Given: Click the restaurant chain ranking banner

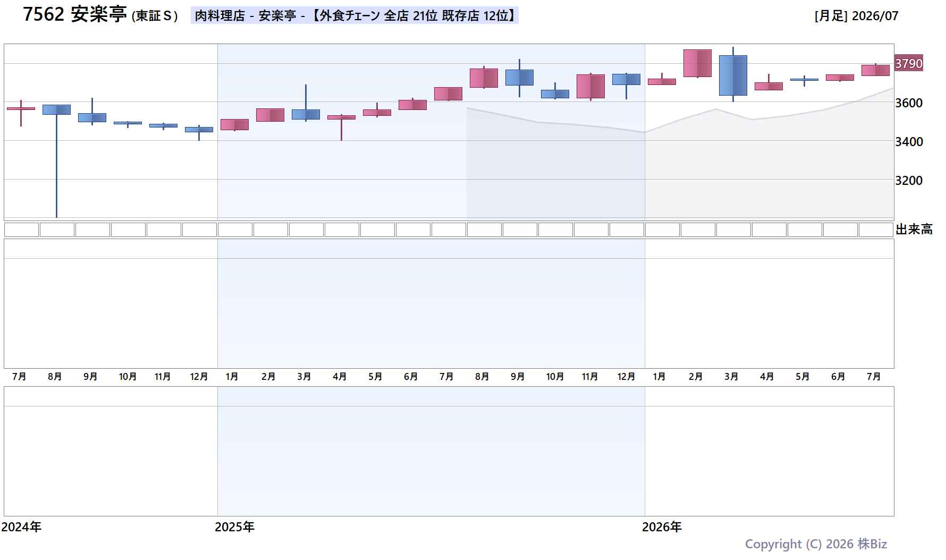Looking at the screenshot, I should pos(354,15).
